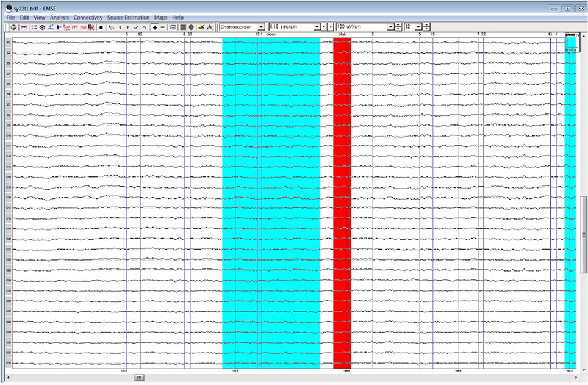Click right arrow beside the sec/cm dropdown
Screen dimensions: 588x385
pyautogui.click(x=331, y=27)
